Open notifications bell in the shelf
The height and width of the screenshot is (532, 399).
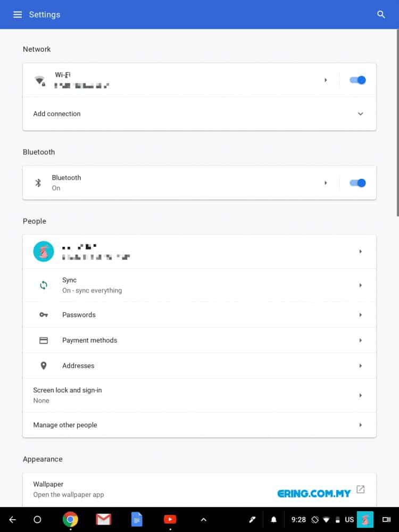[273, 519]
